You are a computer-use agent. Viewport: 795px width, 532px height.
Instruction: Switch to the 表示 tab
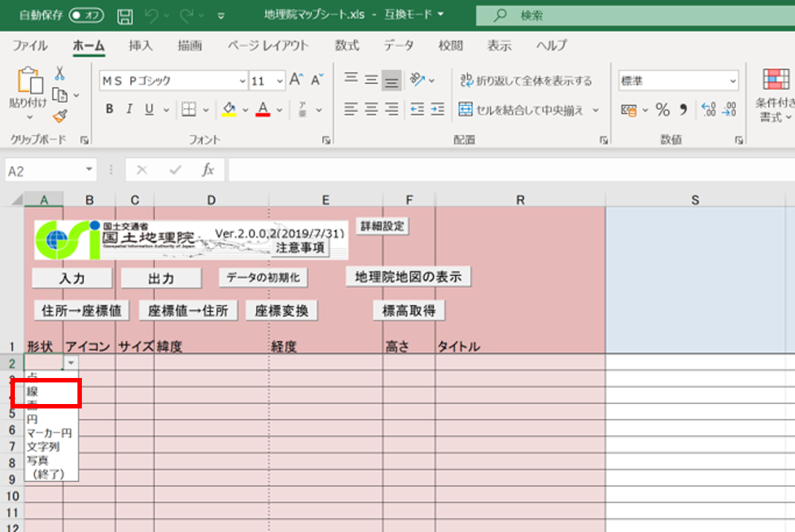point(499,45)
